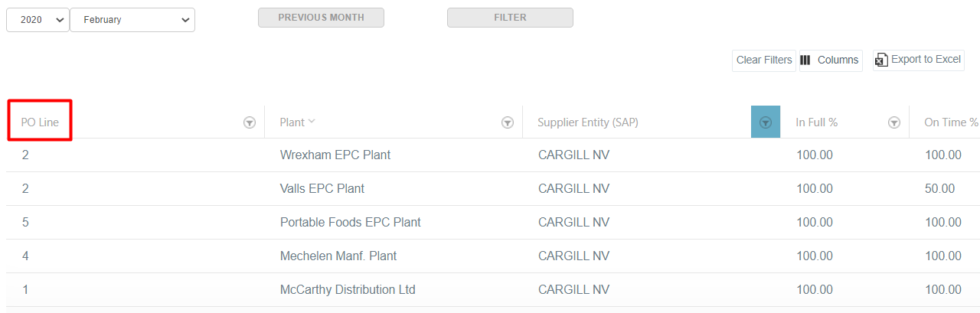
Task: Open active Supplier Entity filter icon
Action: tap(765, 122)
